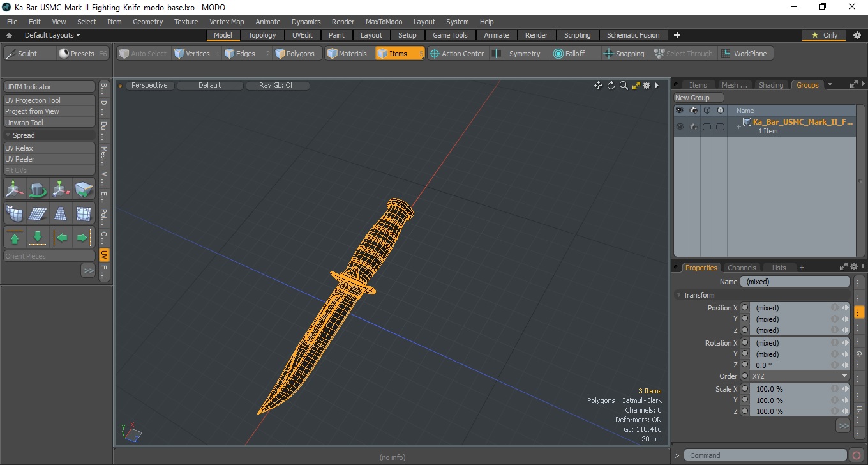Image resolution: width=868 pixels, height=465 pixels.
Task: Click the UV Relax button
Action: pyautogui.click(x=50, y=148)
